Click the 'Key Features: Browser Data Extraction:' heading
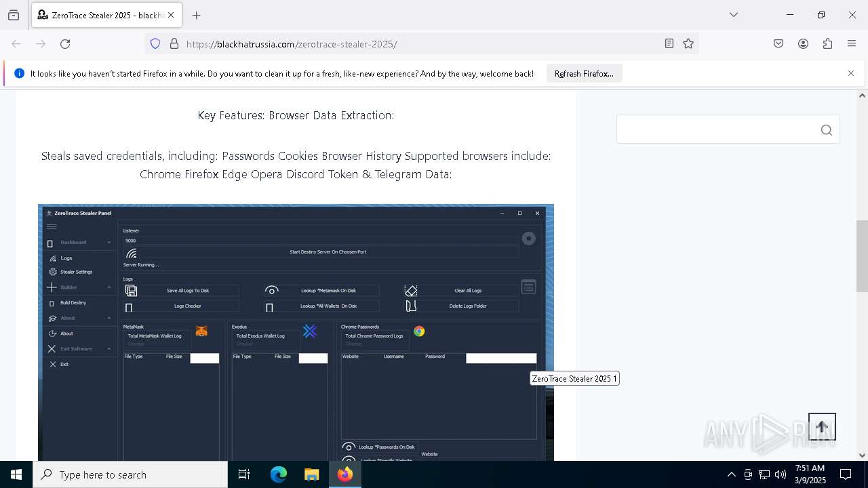 coord(296,115)
